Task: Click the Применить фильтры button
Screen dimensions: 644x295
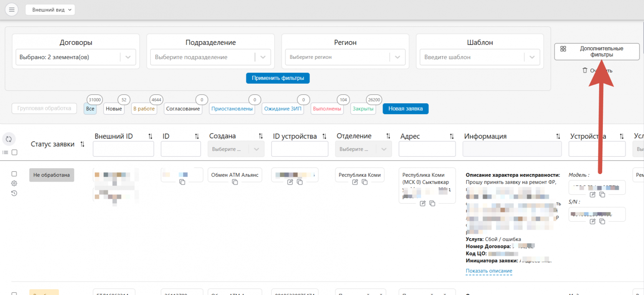Action: pos(278,78)
